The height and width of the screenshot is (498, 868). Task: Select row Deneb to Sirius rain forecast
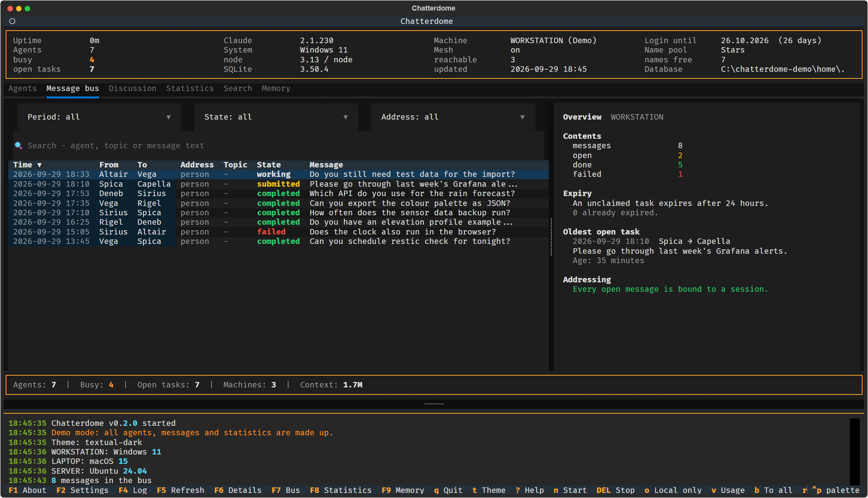coord(278,193)
